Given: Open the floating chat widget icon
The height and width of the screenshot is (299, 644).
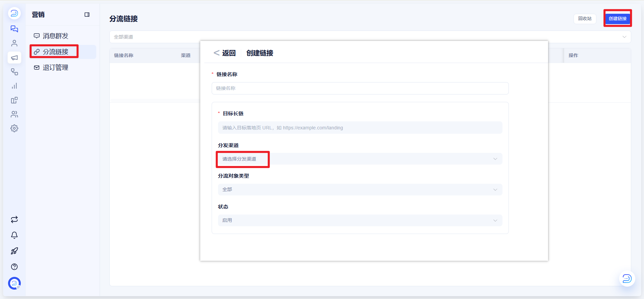Looking at the screenshot, I should 627,279.
